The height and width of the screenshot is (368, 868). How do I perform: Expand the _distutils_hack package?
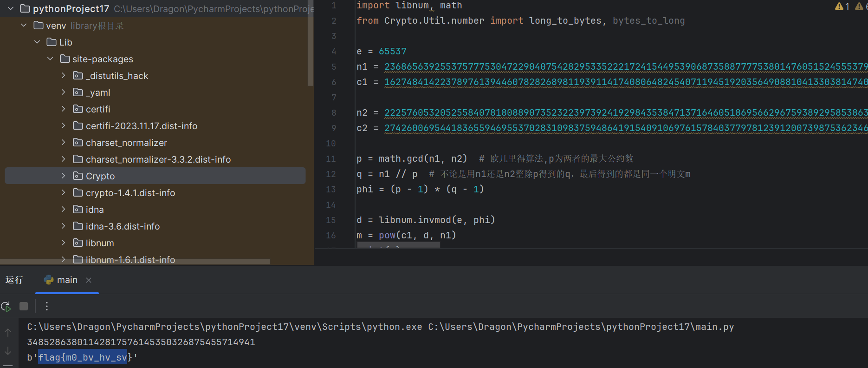pos(64,76)
